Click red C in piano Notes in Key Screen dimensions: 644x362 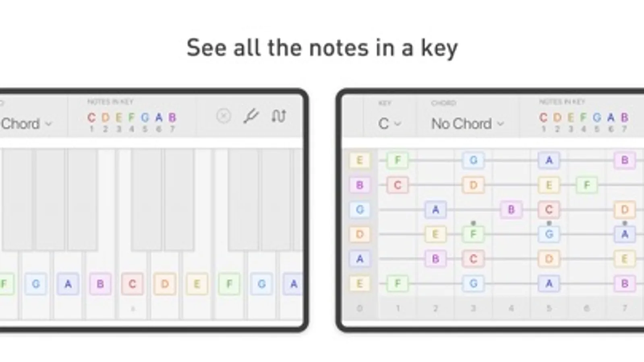91,118
